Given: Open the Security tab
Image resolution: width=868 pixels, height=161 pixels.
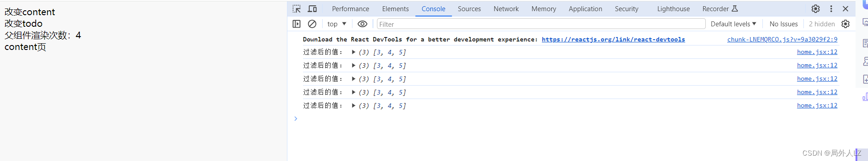Looking at the screenshot, I should click(x=626, y=9).
